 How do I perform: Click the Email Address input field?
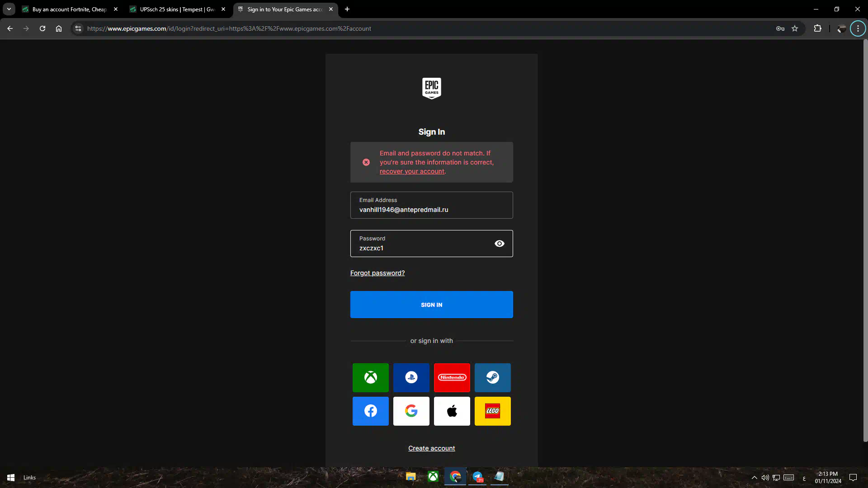(431, 206)
